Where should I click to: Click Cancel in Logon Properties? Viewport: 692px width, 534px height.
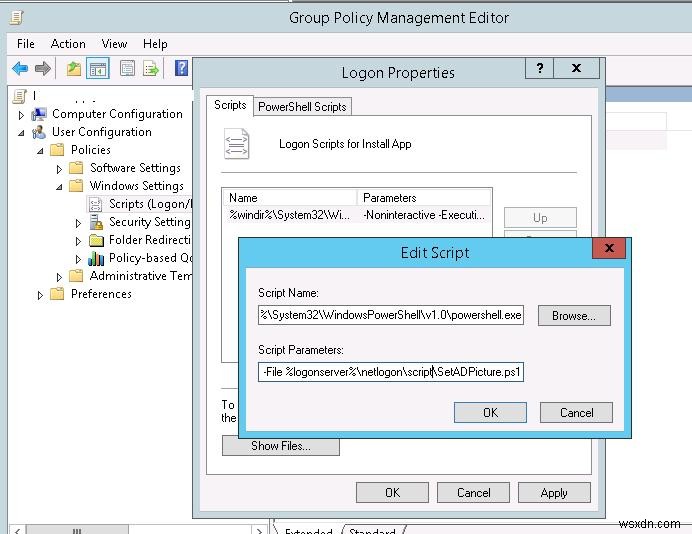coord(474,493)
